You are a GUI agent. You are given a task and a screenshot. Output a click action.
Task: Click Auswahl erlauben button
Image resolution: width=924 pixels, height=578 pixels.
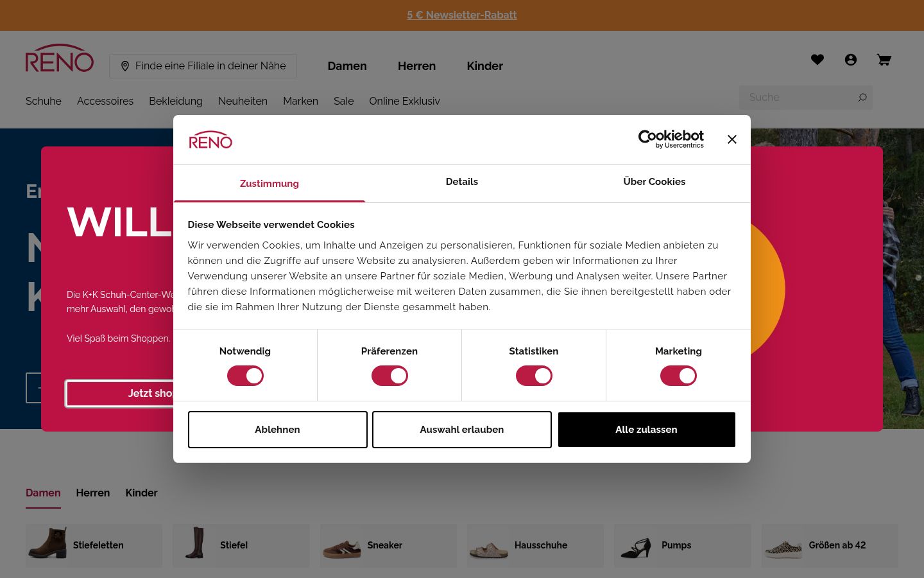(x=462, y=430)
